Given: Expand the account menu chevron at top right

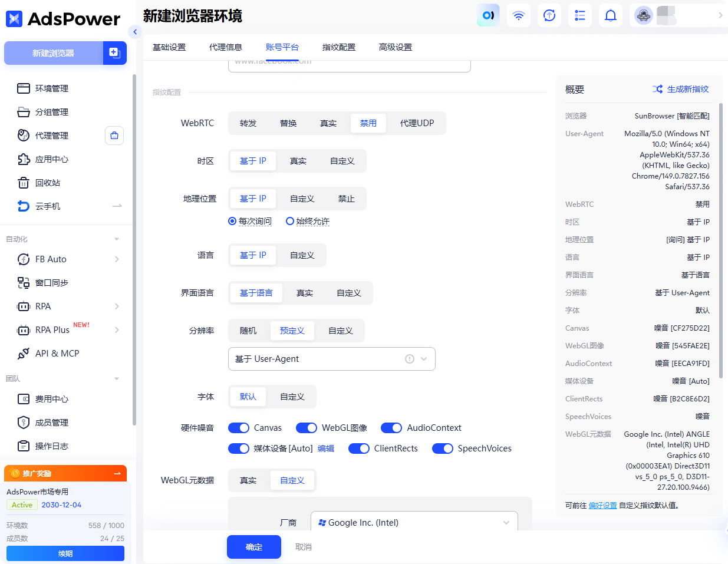Looking at the screenshot, I should [720, 15].
